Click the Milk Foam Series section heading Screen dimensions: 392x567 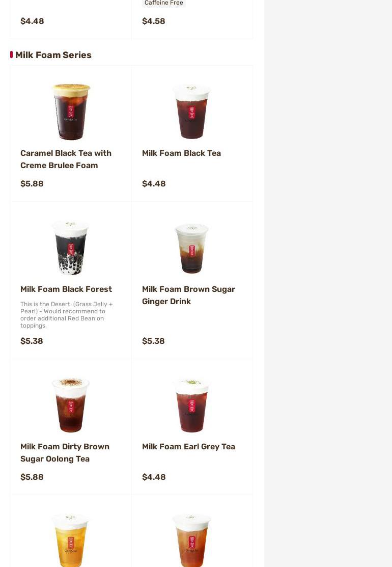pos(53,55)
